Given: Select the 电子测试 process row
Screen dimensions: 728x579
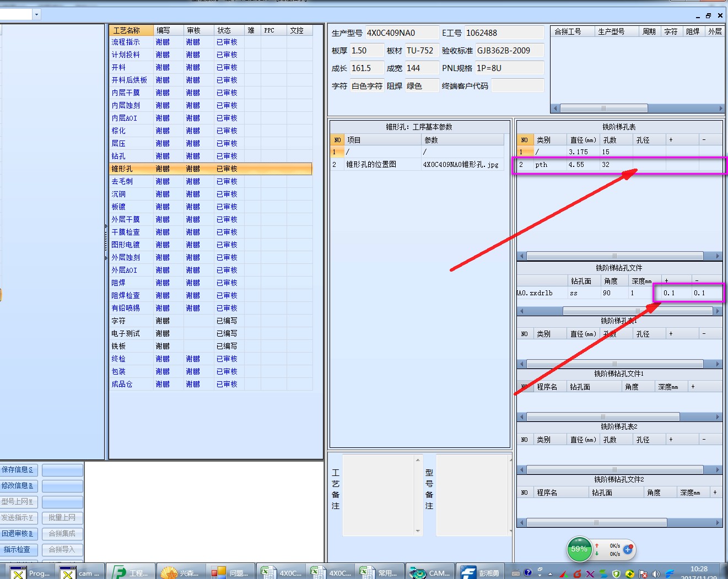Looking at the screenshot, I should click(x=211, y=333).
